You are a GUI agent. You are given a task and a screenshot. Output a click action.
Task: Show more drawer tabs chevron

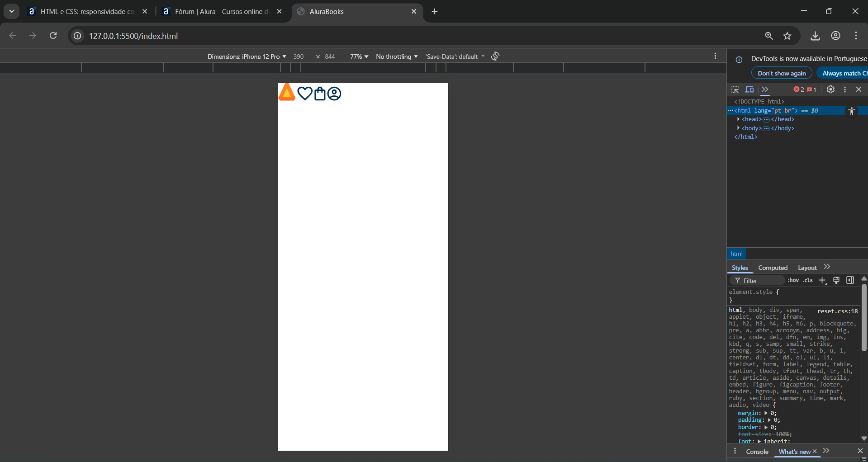[826, 451]
